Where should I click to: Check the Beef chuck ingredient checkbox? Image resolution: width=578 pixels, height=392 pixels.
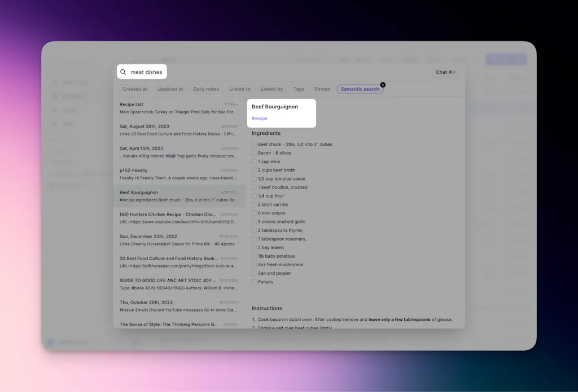[255, 144]
